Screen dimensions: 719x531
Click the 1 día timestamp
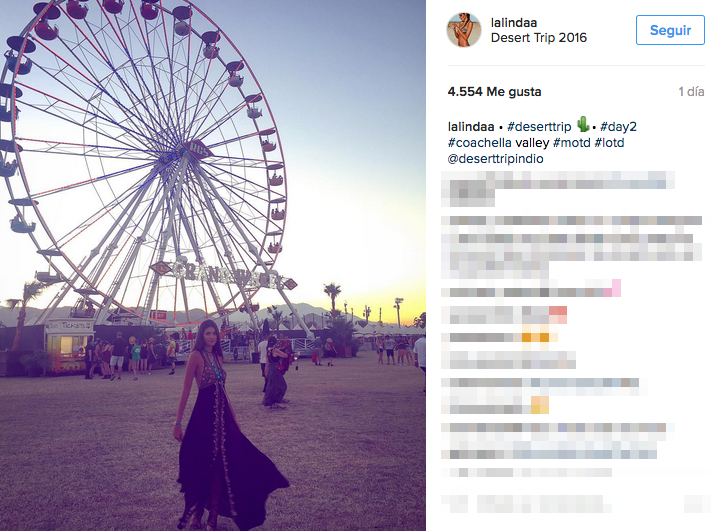coord(691,92)
